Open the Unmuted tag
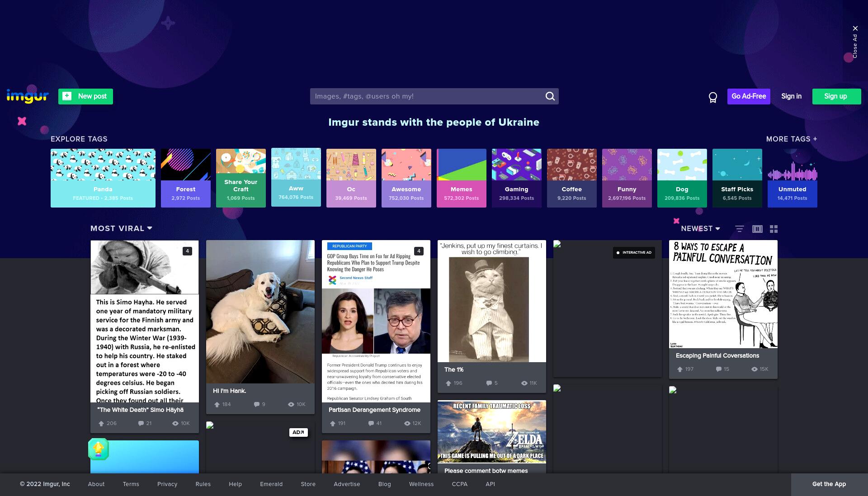The image size is (868, 496). [793, 178]
